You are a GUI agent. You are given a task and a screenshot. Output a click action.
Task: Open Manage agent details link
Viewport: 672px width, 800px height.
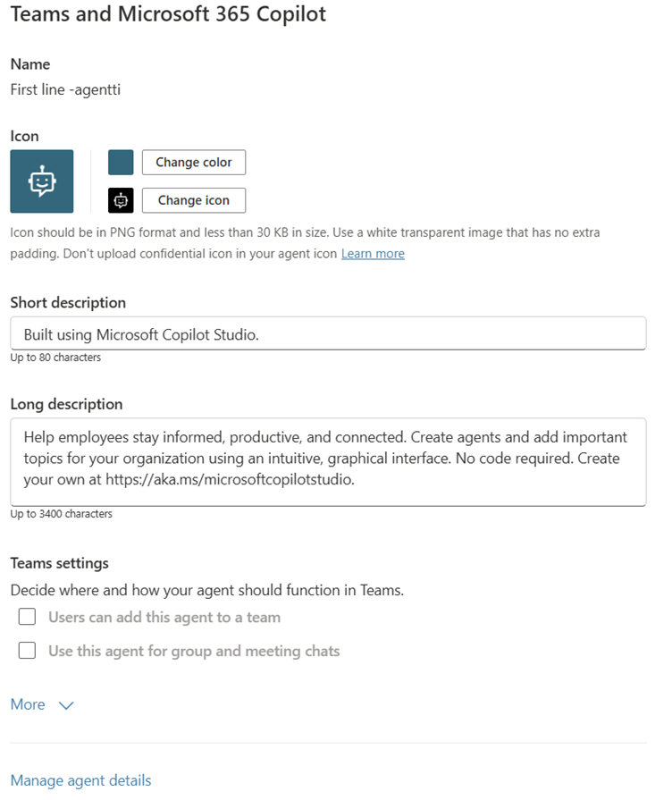[x=80, y=780]
